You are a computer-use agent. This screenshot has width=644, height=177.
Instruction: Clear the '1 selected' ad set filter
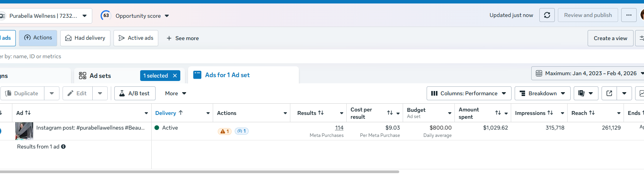175,76
